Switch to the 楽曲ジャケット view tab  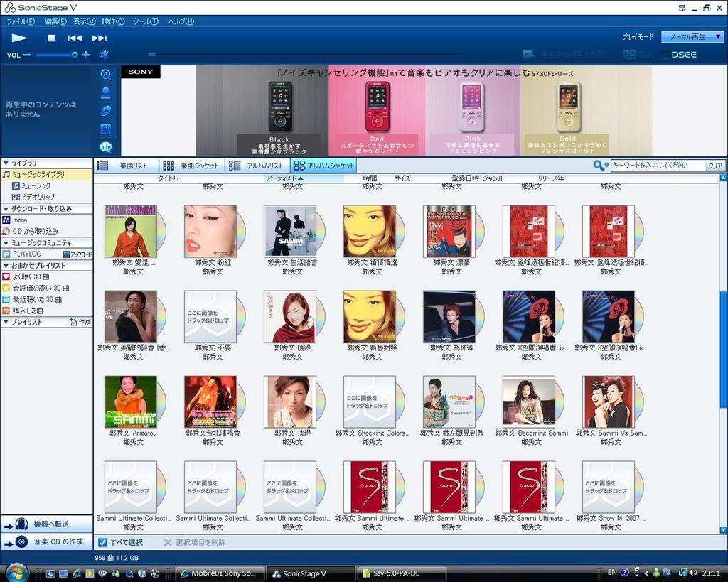pos(192,166)
